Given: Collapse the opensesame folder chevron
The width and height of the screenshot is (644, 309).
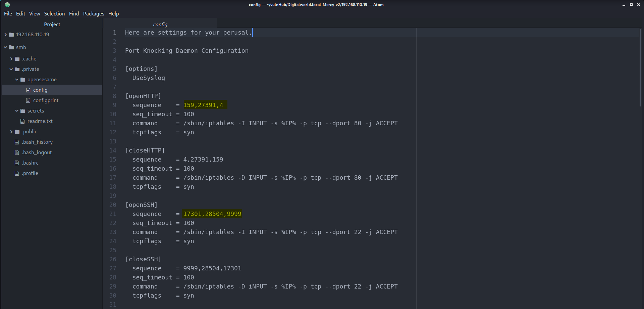Looking at the screenshot, I should point(17,80).
